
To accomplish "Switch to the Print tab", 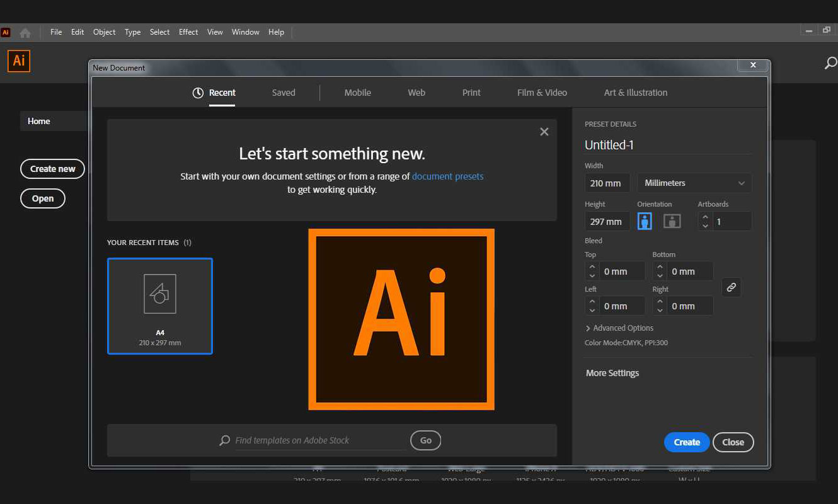I will (471, 93).
